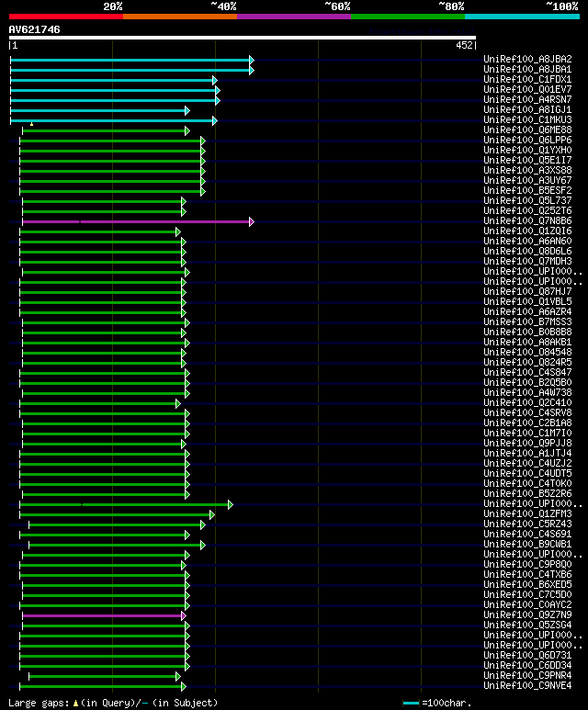The height and width of the screenshot is (710, 588).
Task: Click the purple alignment bar for Q9Z7N9
Action: (102, 615)
